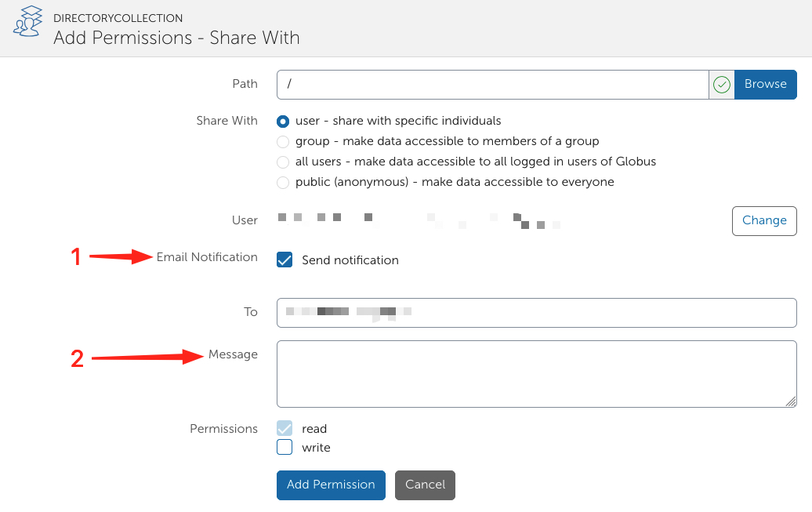This screenshot has width=812, height=512.
Task: Cancel adding the permission
Action: point(425,485)
